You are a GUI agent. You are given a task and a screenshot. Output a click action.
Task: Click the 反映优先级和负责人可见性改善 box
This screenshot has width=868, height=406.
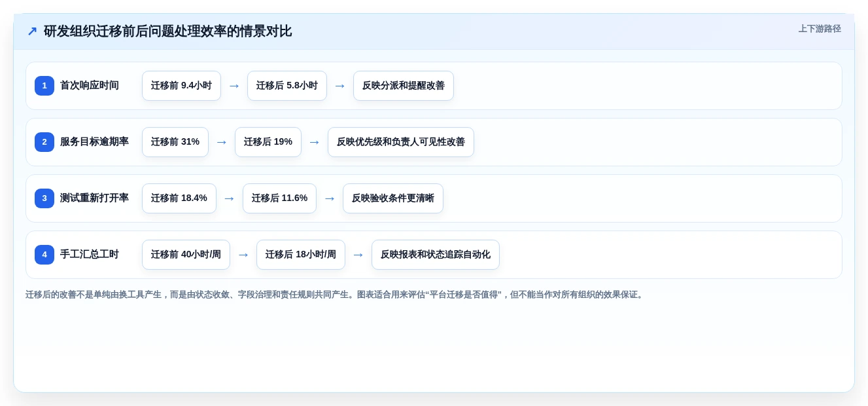coord(401,142)
